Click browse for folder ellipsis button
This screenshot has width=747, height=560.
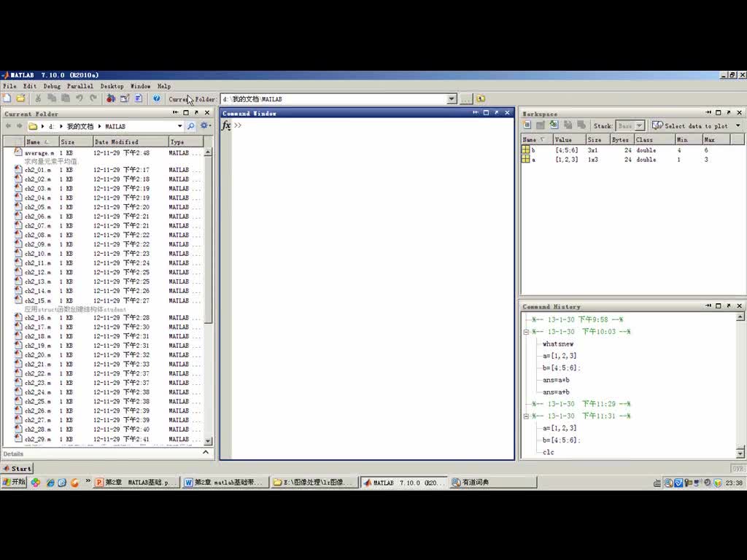click(x=465, y=99)
